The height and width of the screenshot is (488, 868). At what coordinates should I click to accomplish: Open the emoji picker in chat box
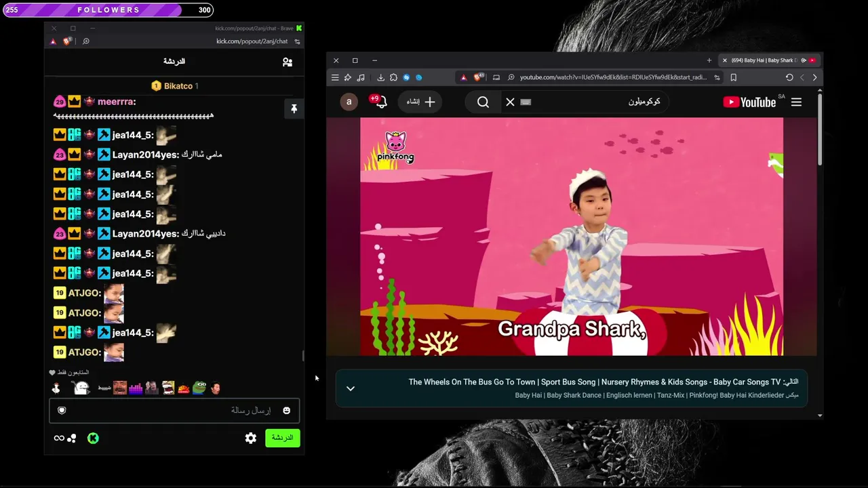click(x=287, y=411)
